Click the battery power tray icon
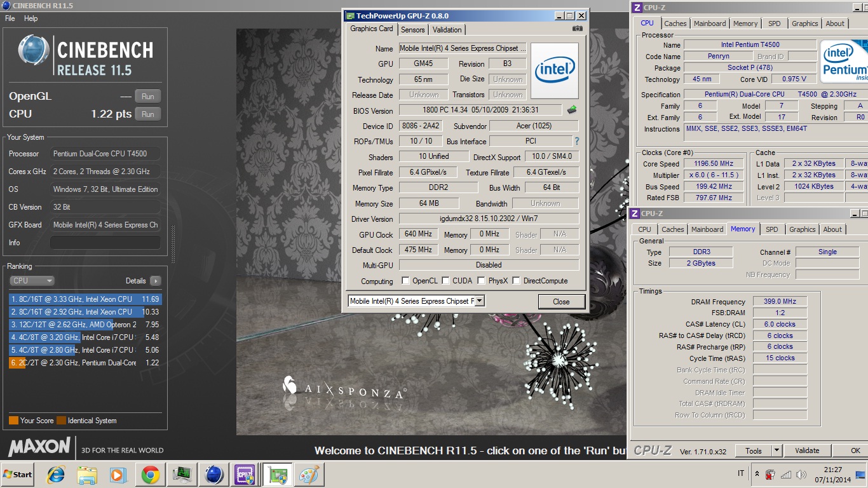868x488 pixels. [x=770, y=475]
